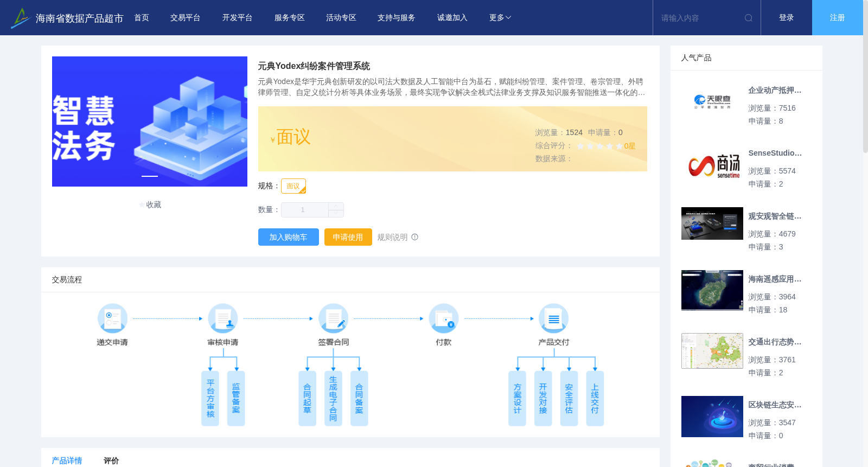Click the 产品交付 process icon
Viewport: 868px width, 467px height.
pyautogui.click(x=554, y=318)
